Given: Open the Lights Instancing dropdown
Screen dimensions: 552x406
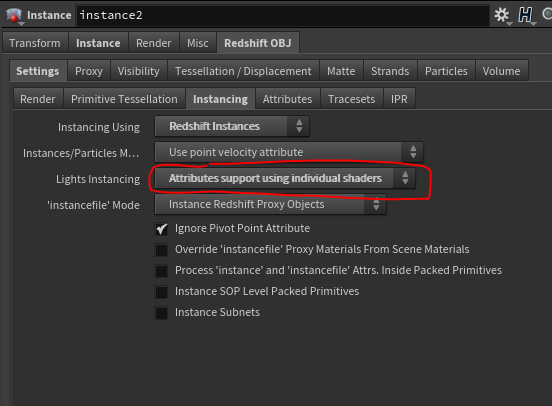Looking at the screenshot, I should [x=285, y=178].
